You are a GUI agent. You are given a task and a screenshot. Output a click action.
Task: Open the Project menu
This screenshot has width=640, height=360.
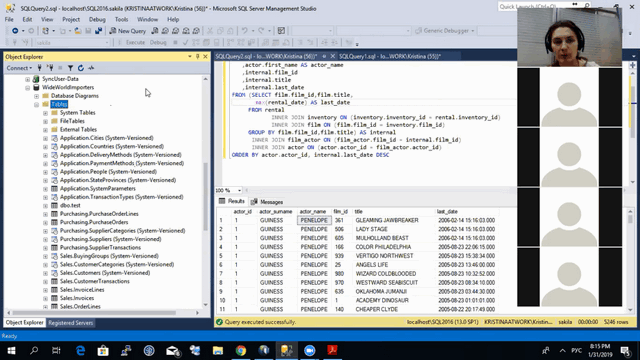click(x=71, y=19)
